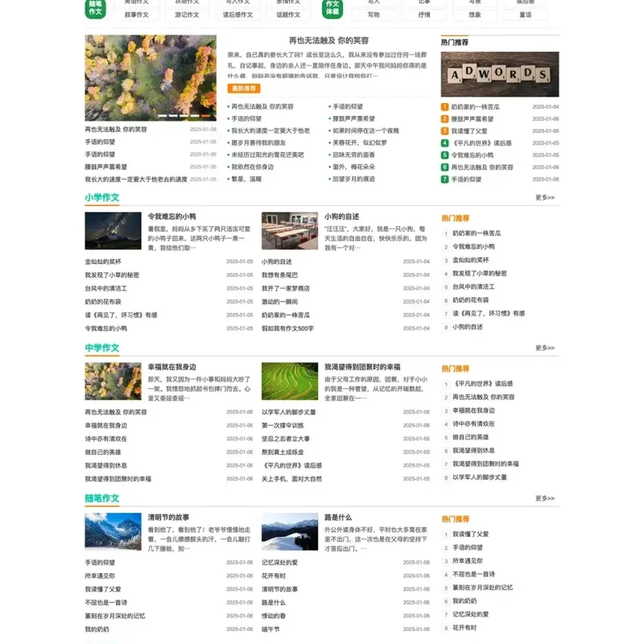Viewport: 644px width, 644px height.
Task: Open the article 繁星，温暖
Action: pyautogui.click(x=246, y=179)
